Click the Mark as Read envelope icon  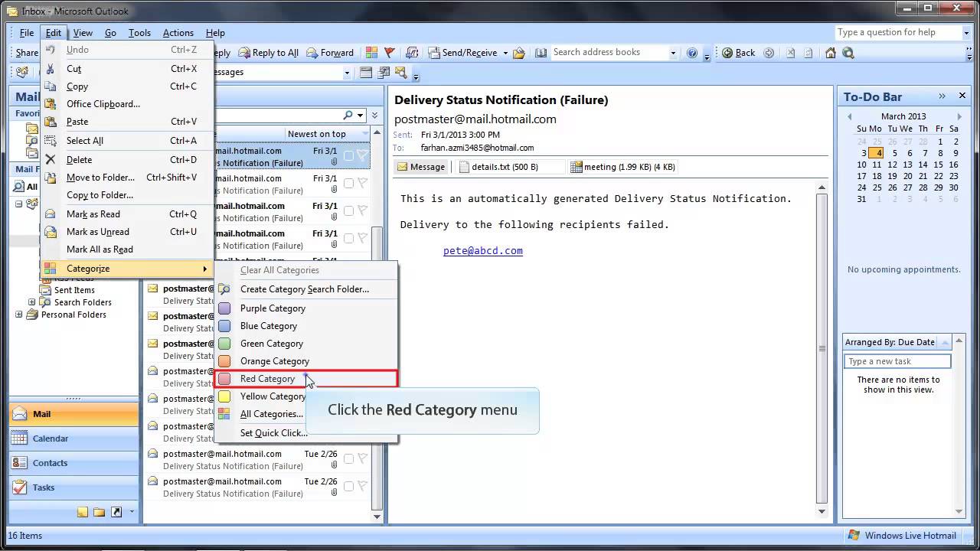pyautogui.click(x=51, y=214)
